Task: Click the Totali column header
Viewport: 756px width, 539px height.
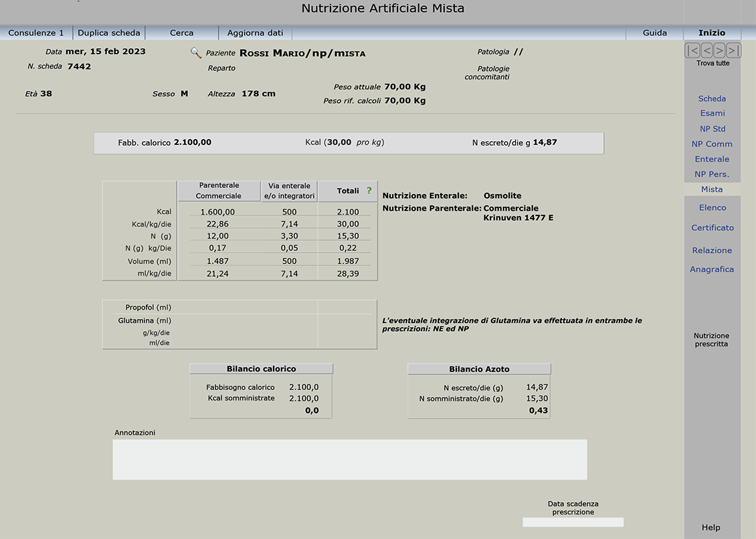Action: click(348, 191)
